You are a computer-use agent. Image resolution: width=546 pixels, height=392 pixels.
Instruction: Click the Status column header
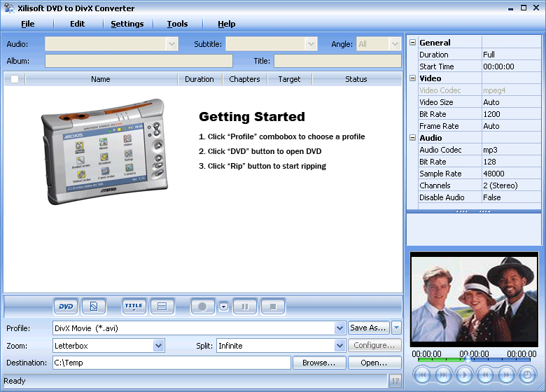(356, 79)
